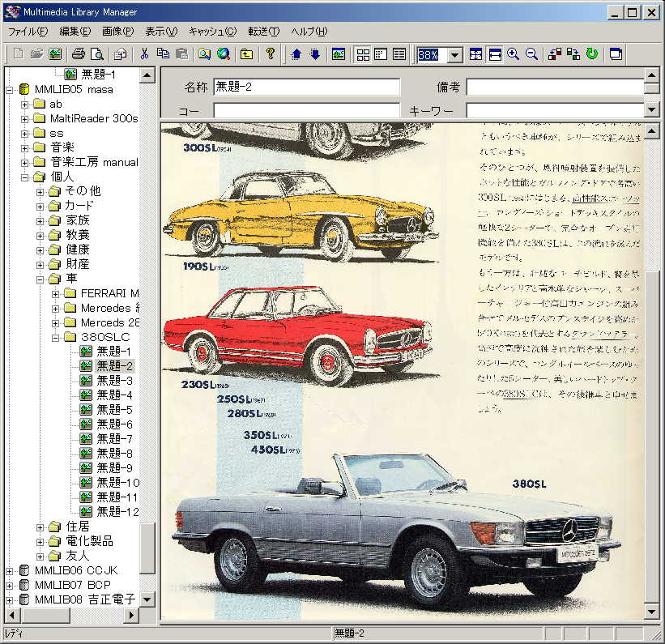Expand the MMLIB08 吉正電子 library
Viewport: 665px width, 644px height.
click(x=10, y=600)
